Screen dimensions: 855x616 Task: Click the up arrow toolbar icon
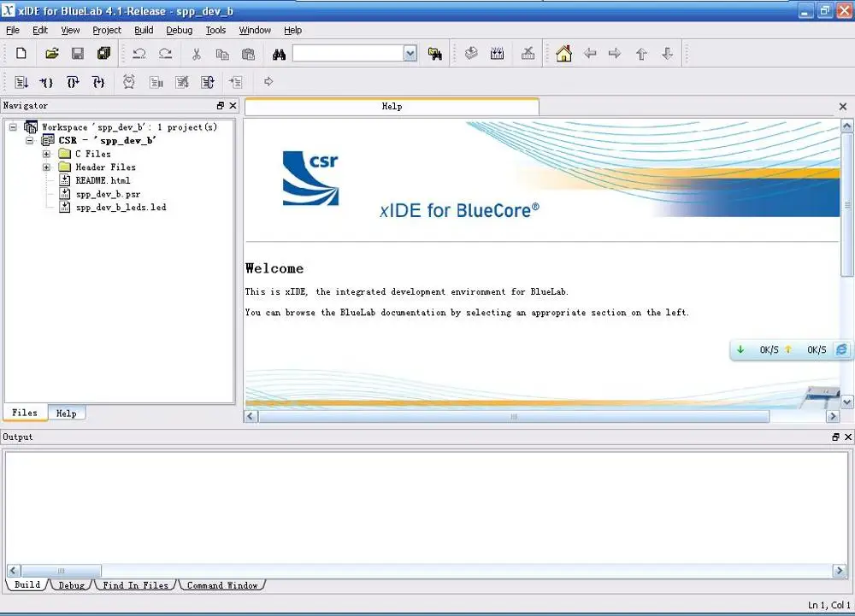[641, 53]
